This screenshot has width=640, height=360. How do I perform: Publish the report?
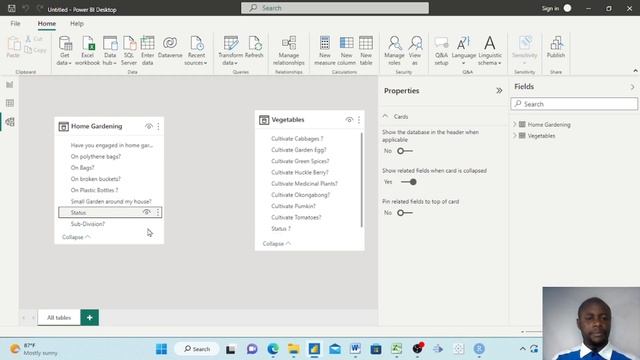556,47
